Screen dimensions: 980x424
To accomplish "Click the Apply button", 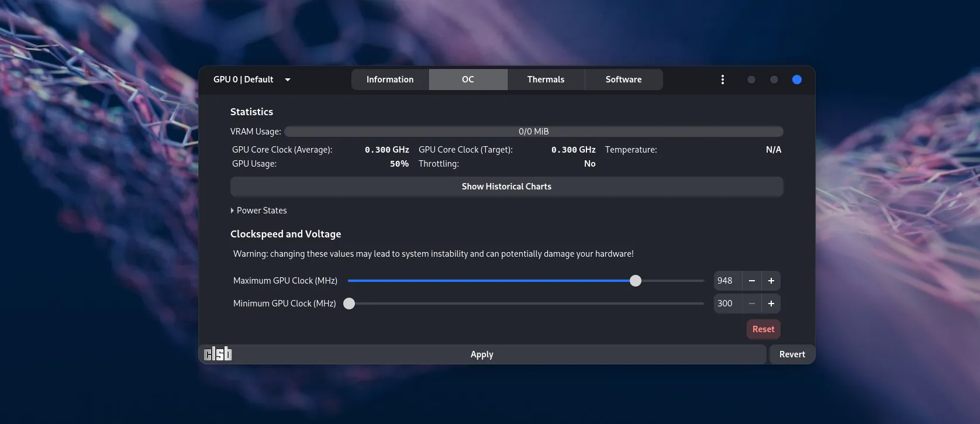I will point(482,354).
